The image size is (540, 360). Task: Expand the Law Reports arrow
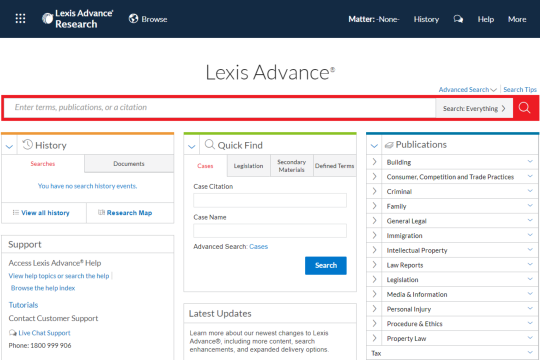[x=374, y=265]
